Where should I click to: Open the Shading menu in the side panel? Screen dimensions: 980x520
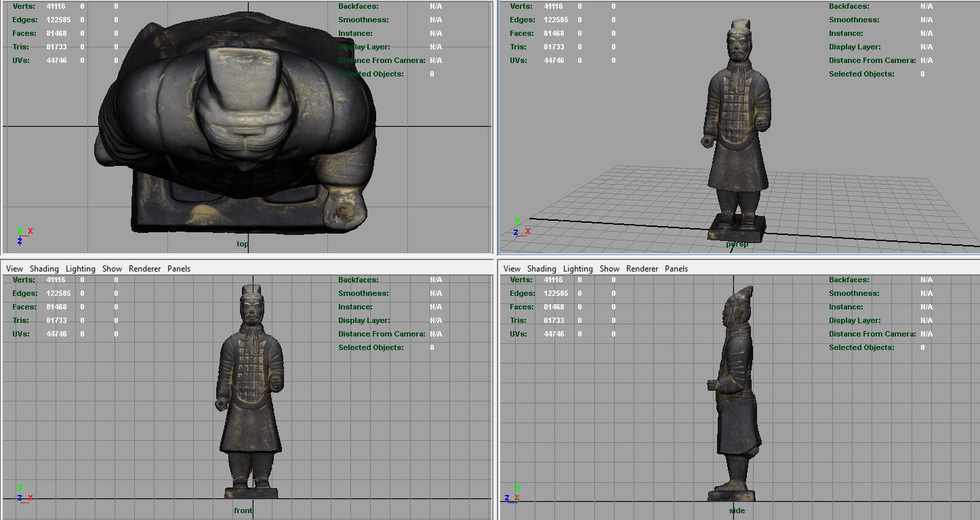coord(542,269)
